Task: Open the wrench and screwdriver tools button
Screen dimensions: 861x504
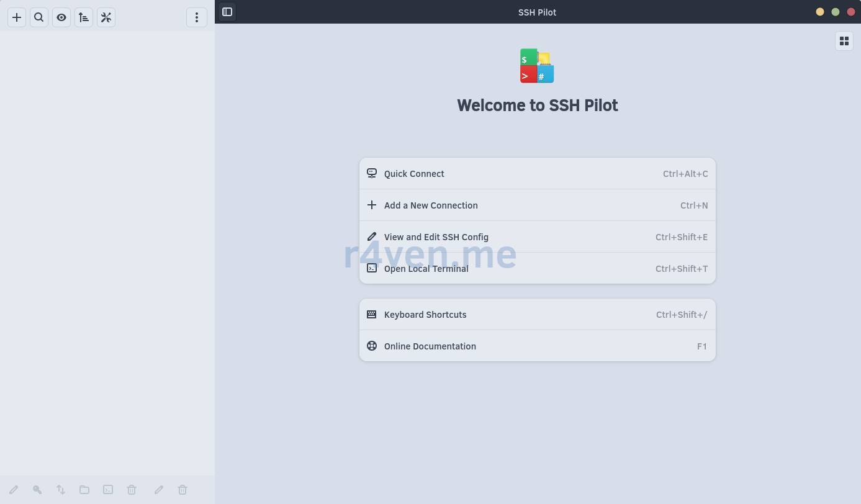Action: tap(106, 17)
